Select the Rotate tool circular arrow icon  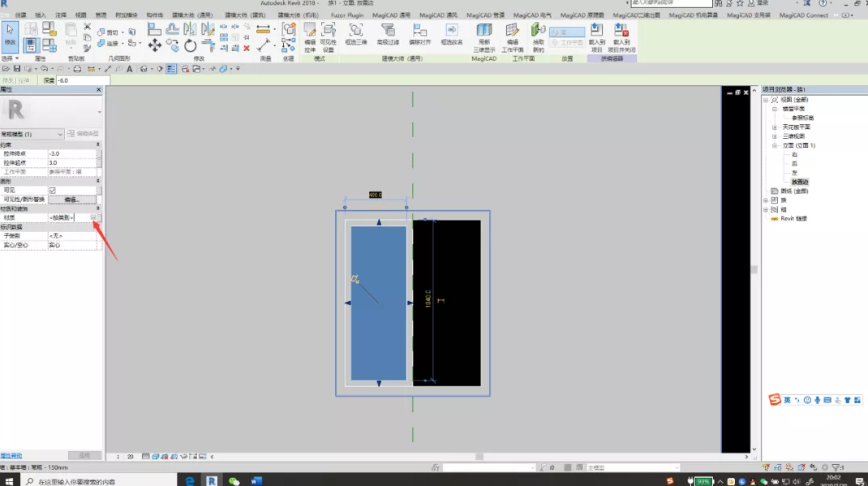[x=191, y=45]
